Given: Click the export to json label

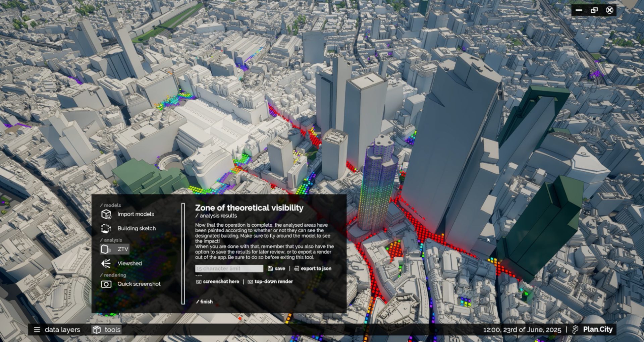Looking at the screenshot, I should click(x=316, y=269).
